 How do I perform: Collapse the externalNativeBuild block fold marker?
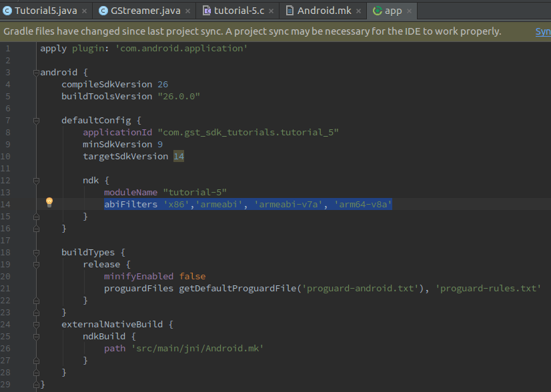pyautogui.click(x=36, y=324)
